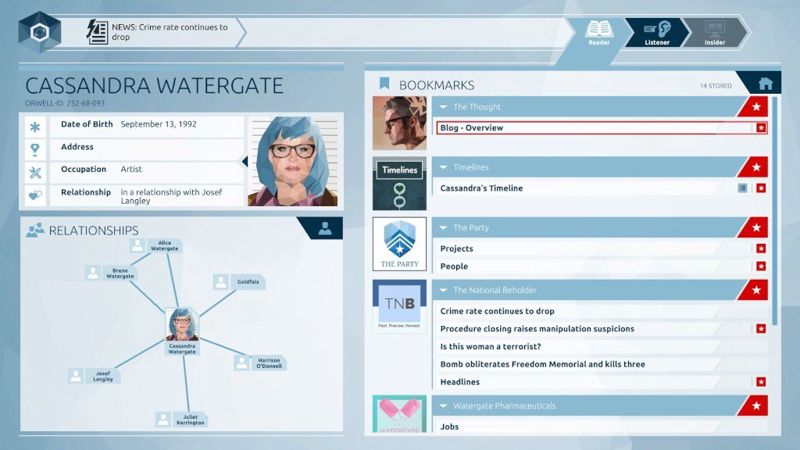Click The Thought man portrait thumbnail
800x450 pixels.
click(x=399, y=123)
